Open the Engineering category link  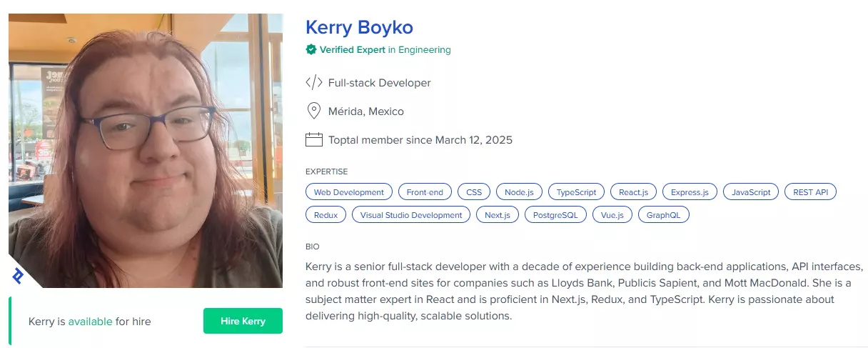click(x=424, y=50)
